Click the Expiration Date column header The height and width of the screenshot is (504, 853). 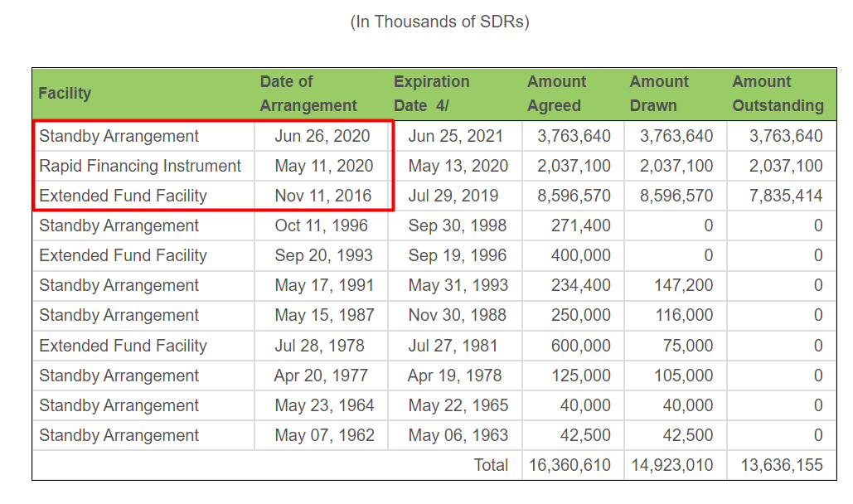431,94
